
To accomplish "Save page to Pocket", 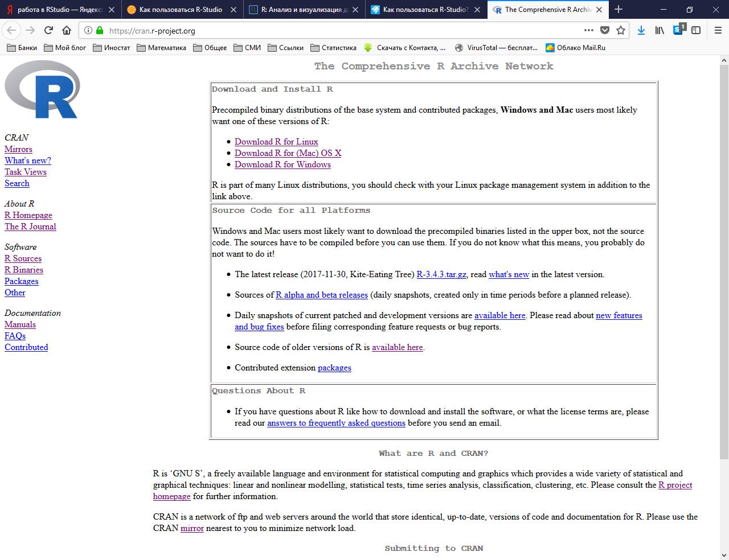I will tap(605, 31).
